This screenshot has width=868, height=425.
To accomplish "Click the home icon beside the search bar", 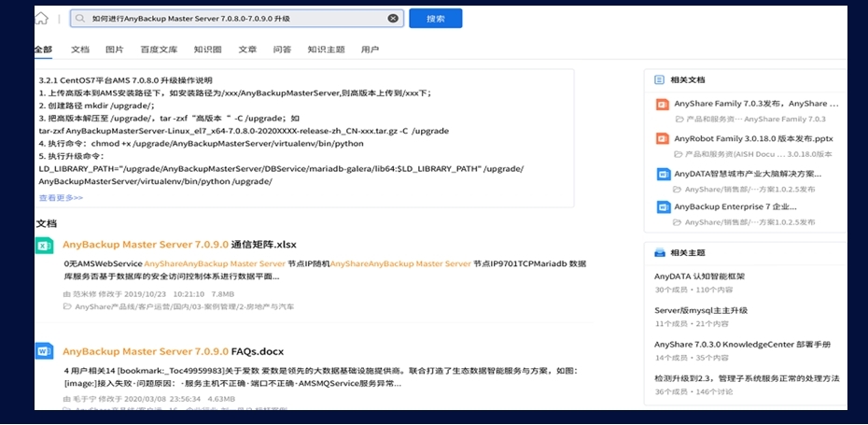I will click(x=41, y=19).
